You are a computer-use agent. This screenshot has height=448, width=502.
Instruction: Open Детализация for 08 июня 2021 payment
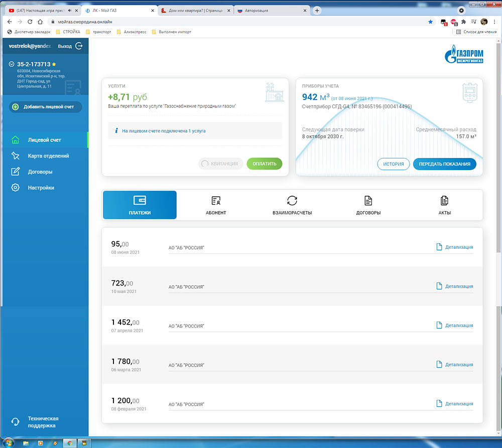454,247
